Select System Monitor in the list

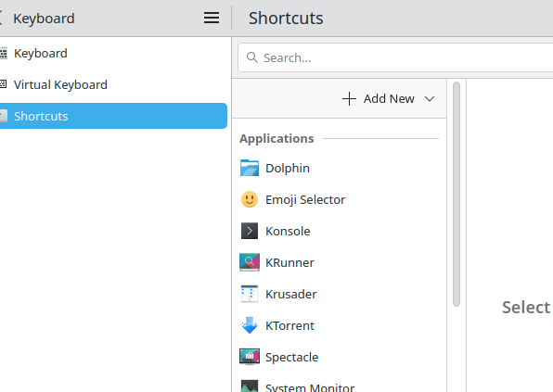(340, 383)
